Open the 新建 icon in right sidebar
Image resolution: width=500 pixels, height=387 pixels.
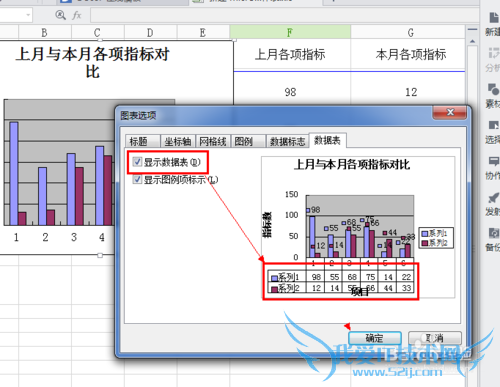[493, 18]
